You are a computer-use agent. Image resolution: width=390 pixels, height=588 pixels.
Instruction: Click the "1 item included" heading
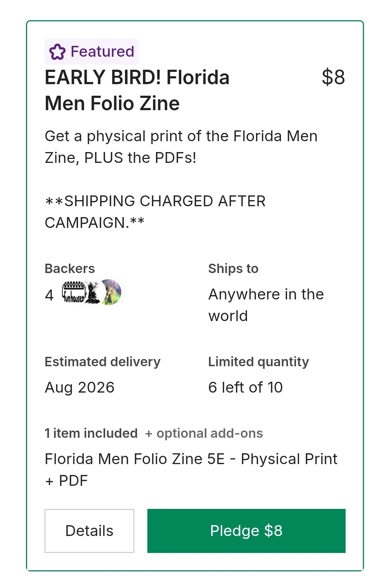(91, 433)
